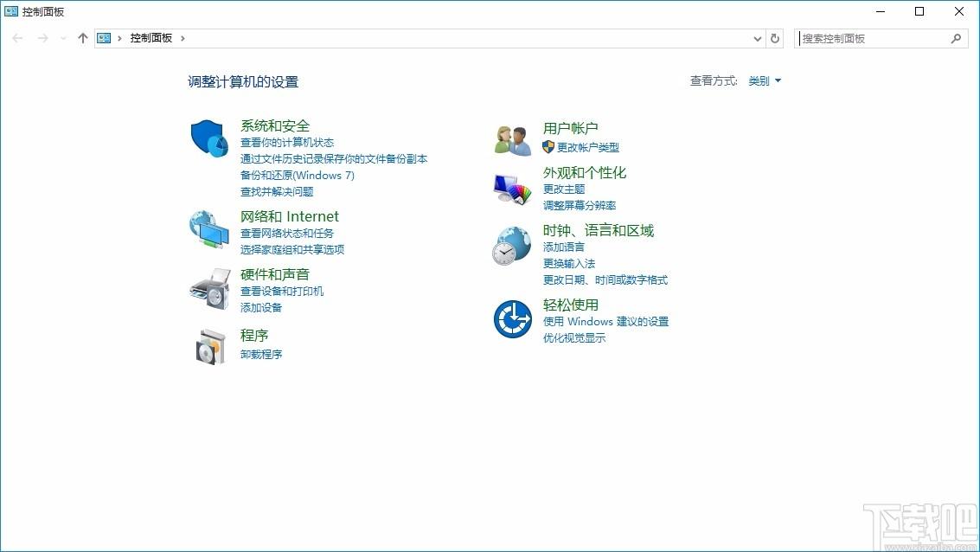Image resolution: width=980 pixels, height=552 pixels.
Task: Open 更改日期、时间或数字格式 link
Action: 605,279
